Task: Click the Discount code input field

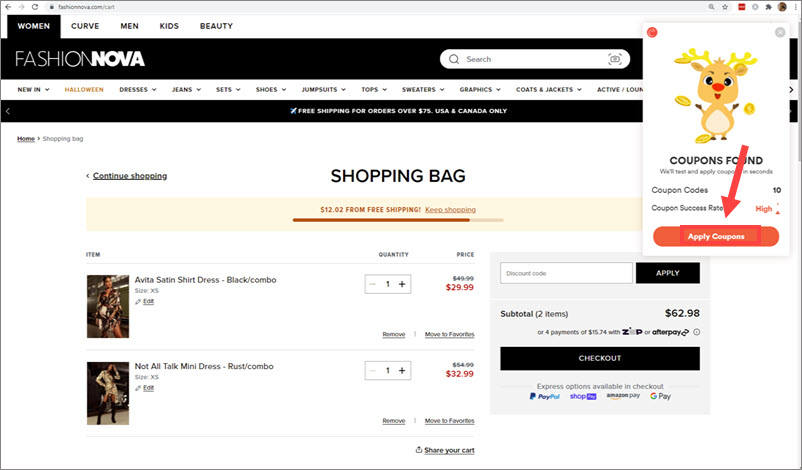Action: pos(566,273)
